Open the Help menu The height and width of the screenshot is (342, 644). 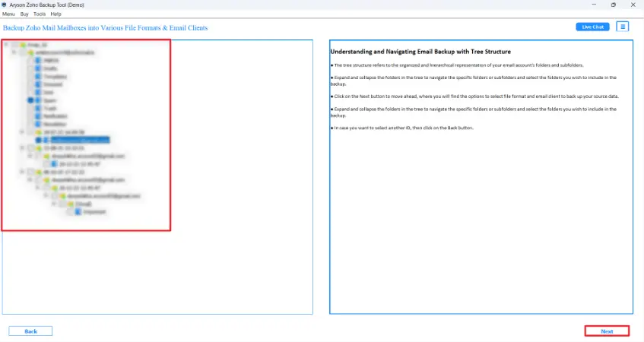tap(56, 14)
